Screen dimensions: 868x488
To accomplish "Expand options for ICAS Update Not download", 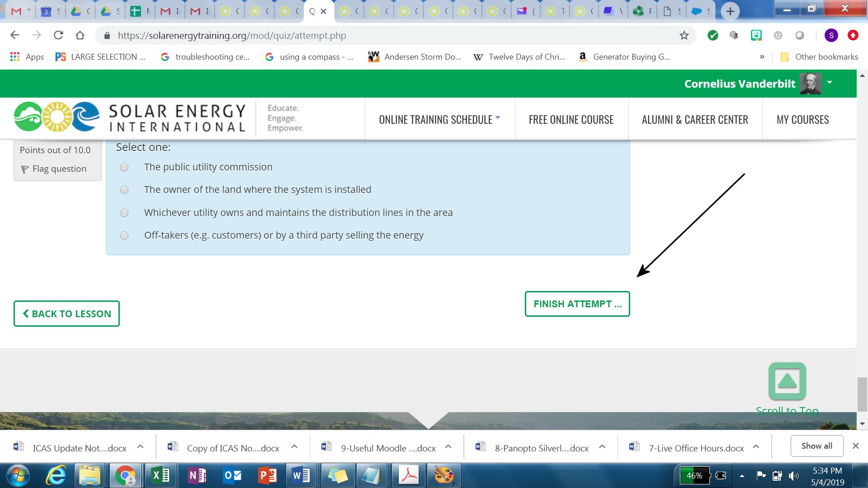I will pyautogui.click(x=141, y=446).
